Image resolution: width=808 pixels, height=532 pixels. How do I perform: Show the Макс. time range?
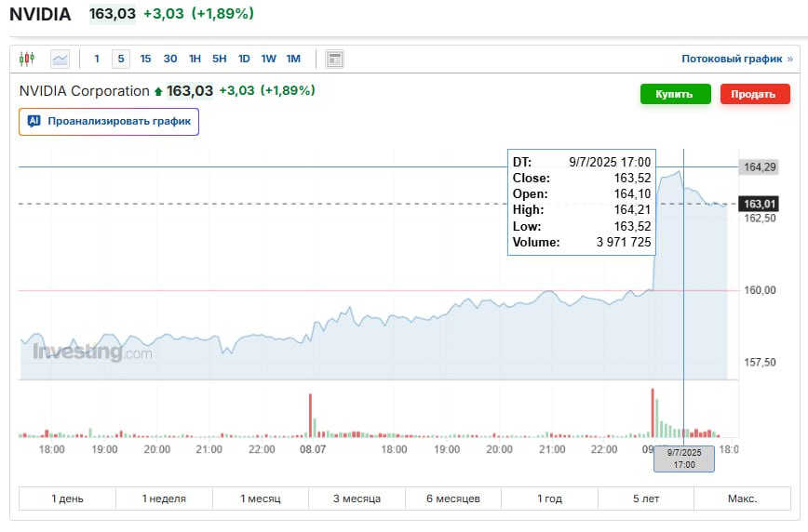(742, 499)
